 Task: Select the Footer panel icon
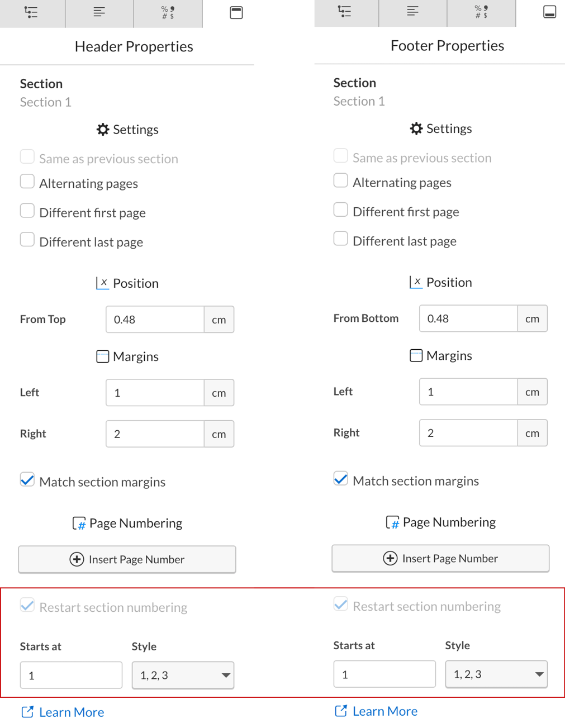[x=549, y=11]
